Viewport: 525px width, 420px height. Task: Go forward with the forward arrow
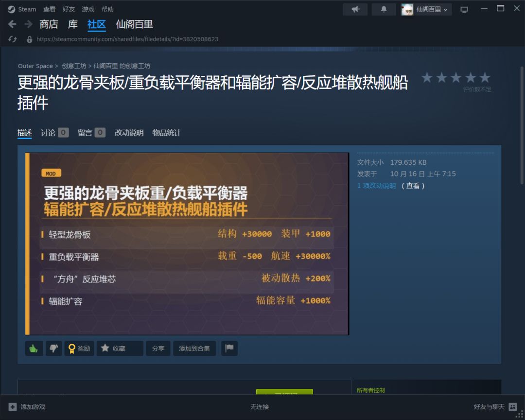[29, 24]
